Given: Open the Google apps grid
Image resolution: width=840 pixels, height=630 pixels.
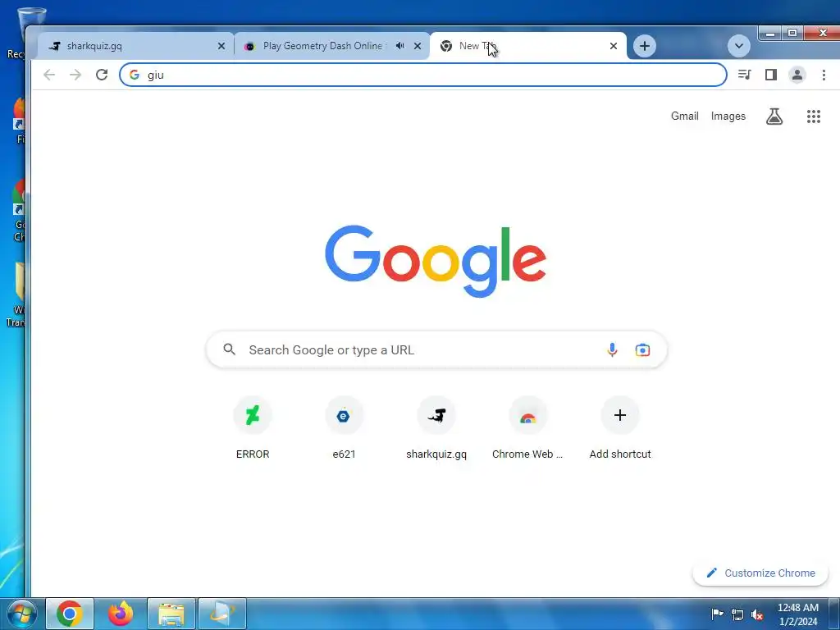Looking at the screenshot, I should pyautogui.click(x=814, y=116).
